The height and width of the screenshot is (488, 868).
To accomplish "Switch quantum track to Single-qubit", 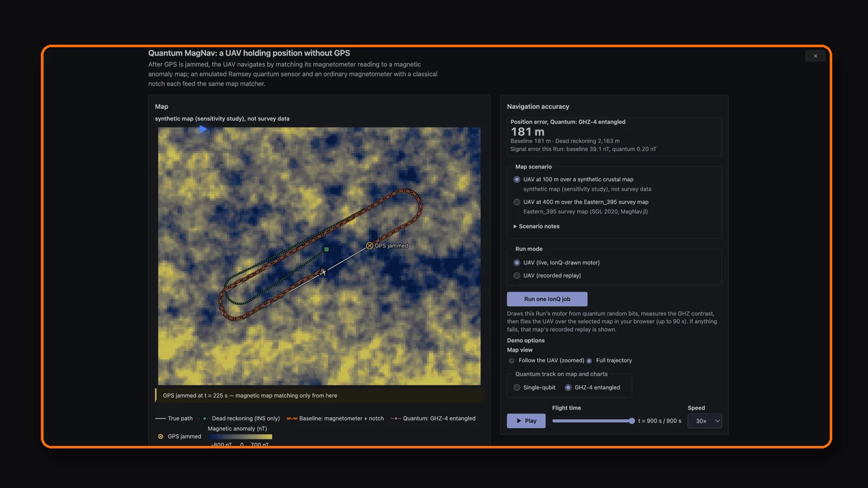I will point(517,387).
